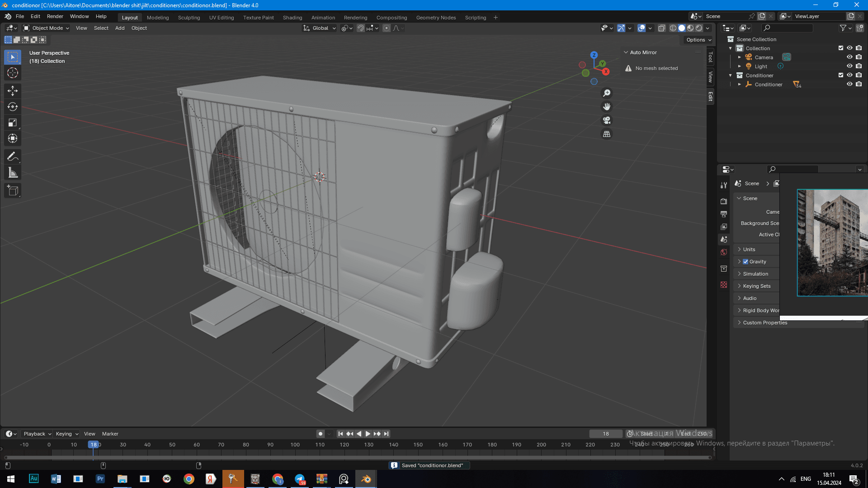Click the frame 18 playhead marker
Viewport: 868px width, 488px height.
[93, 445]
